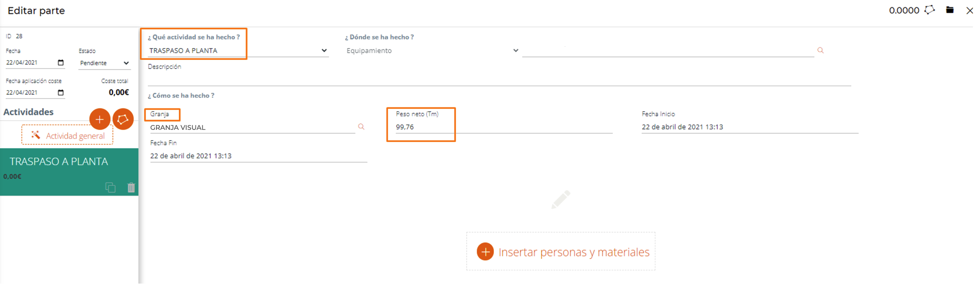Open the activity type dropdown TRASPASO A PLANTA
Image resolution: width=980 pixels, height=286 pixels.
coord(237,51)
